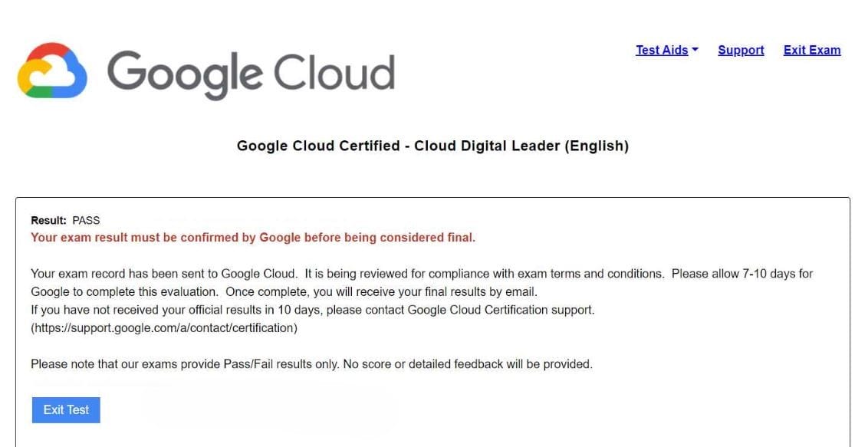Click the 'not received your official results' line
This screenshot has width=868, height=447.
pyautogui.click(x=192, y=311)
